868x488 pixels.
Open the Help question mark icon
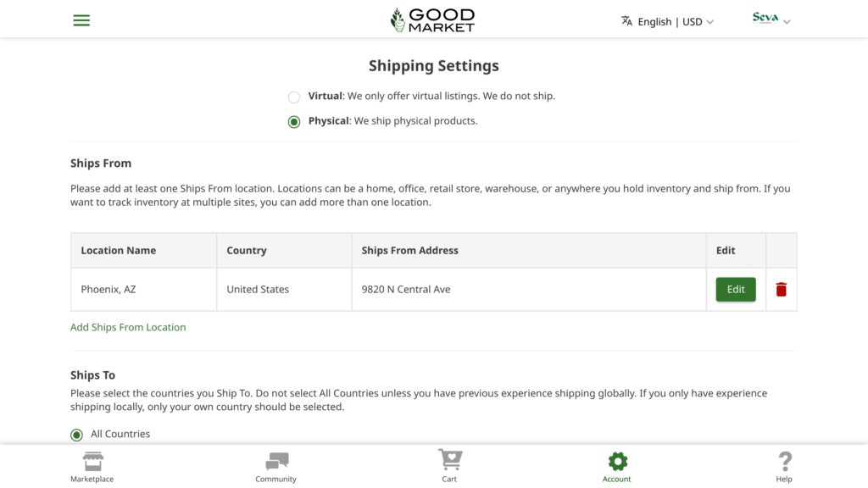tap(784, 462)
